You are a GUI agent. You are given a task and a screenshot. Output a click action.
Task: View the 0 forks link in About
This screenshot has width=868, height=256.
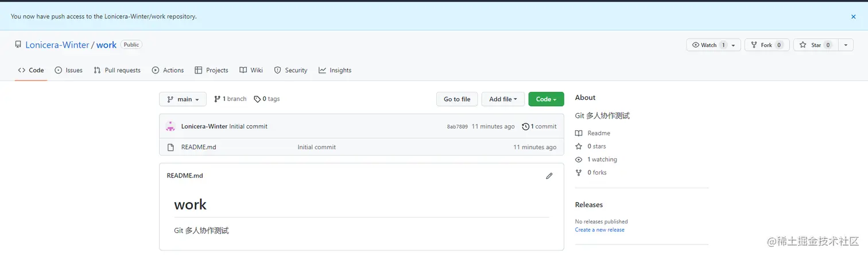tap(591, 172)
